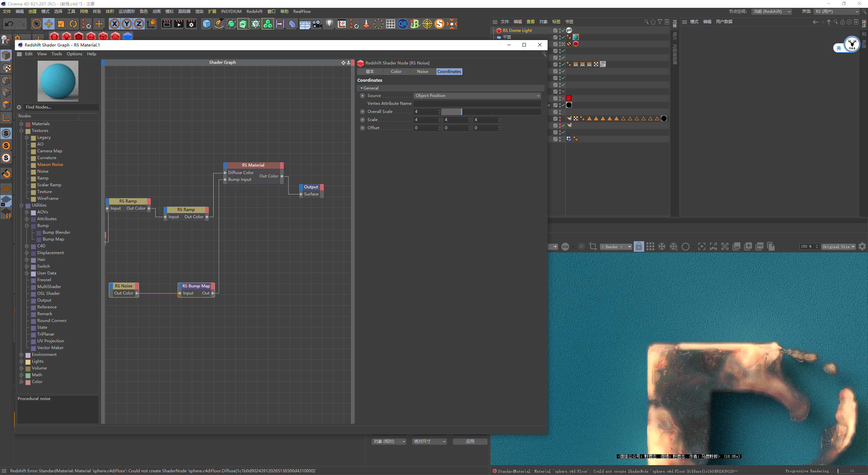Open the Original Size dropdown

point(838,247)
